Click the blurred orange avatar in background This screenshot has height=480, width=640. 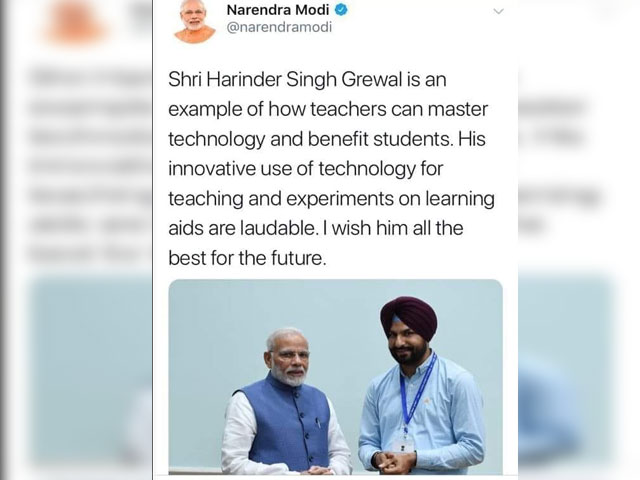coord(76,21)
